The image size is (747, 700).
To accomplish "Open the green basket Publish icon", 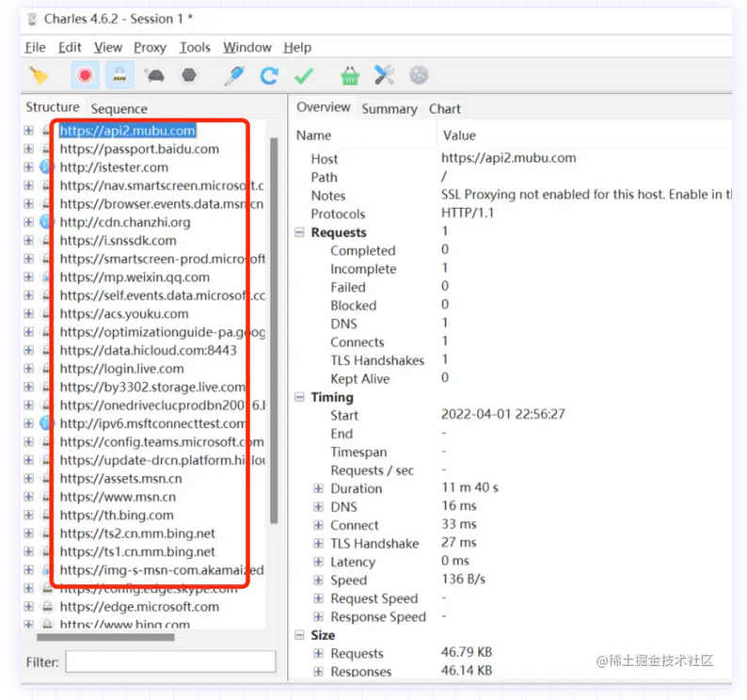I will pyautogui.click(x=350, y=76).
